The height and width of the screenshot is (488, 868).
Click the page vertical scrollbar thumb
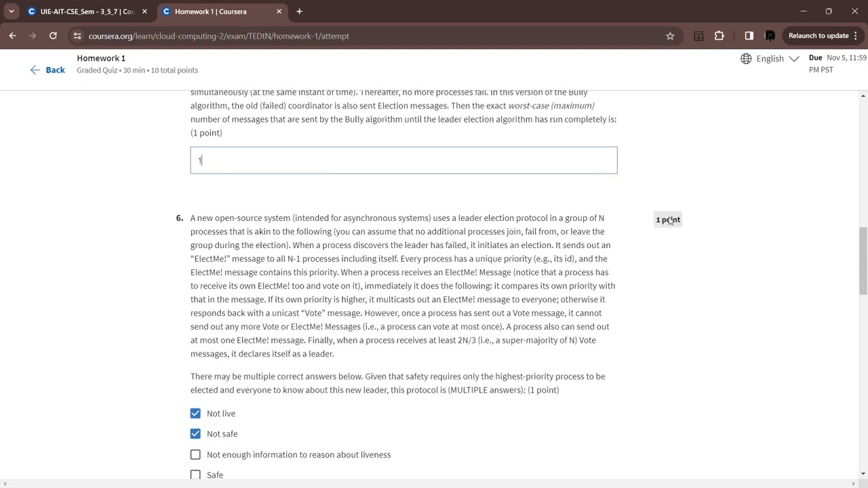863,261
